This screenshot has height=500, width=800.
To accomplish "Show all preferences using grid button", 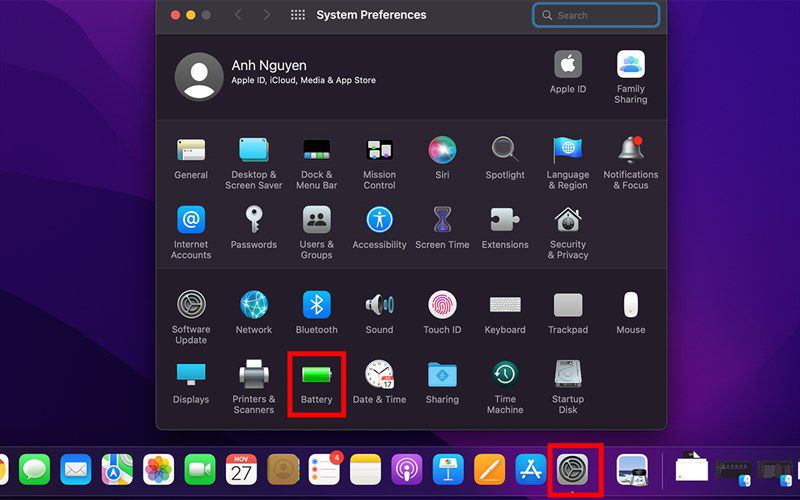I will tap(297, 15).
